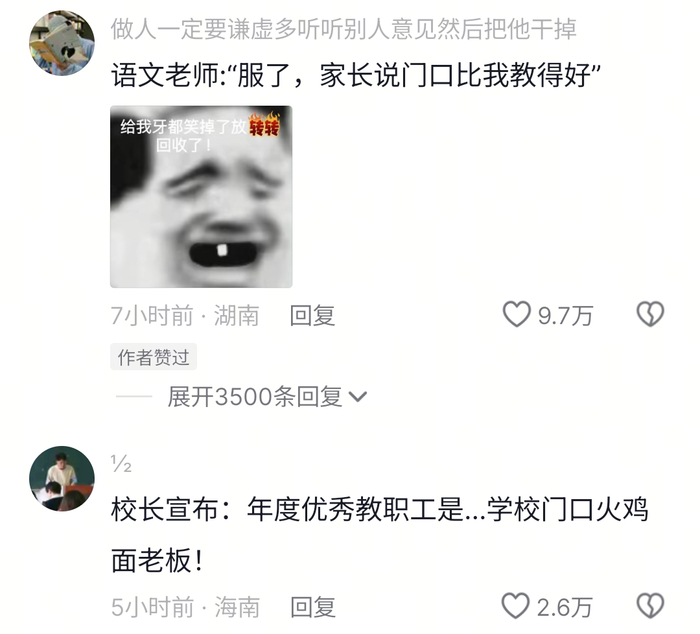Image resolution: width=700 pixels, height=634 pixels.
Task: Like the 校长宣布 comment with heart icon
Action: [x=516, y=606]
